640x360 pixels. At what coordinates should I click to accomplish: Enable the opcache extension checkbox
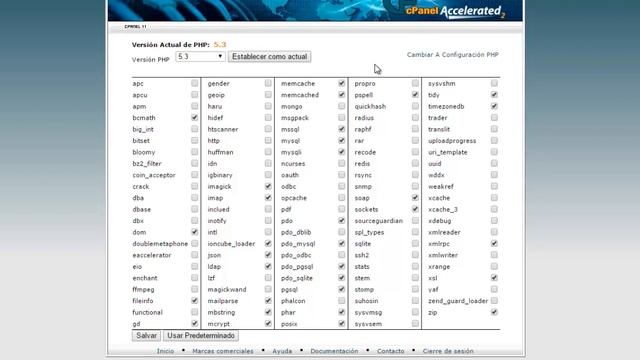pos(342,198)
